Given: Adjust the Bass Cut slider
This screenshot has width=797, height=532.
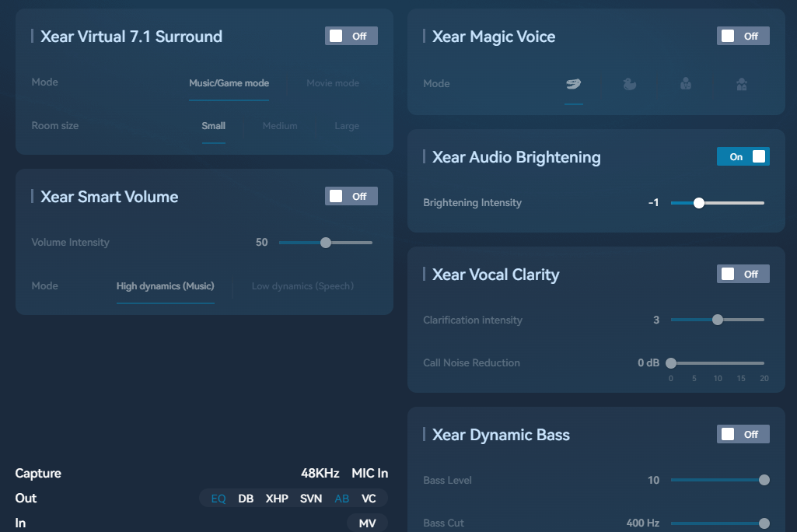Looking at the screenshot, I should click(x=720, y=523).
